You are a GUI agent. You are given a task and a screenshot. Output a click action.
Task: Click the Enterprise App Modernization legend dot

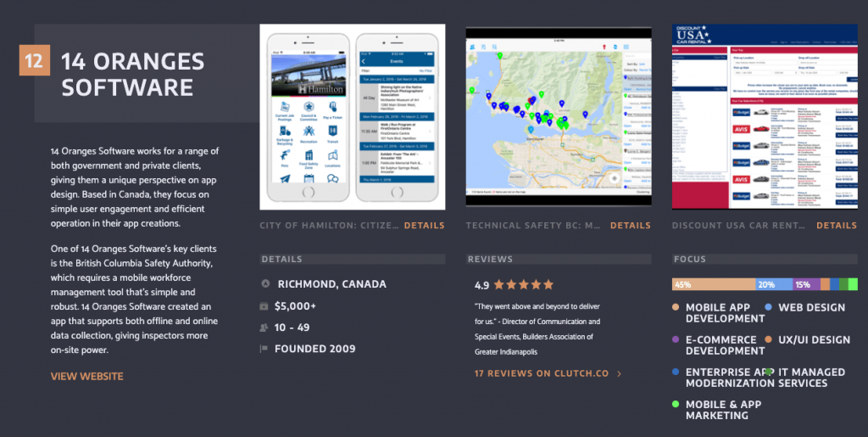click(x=676, y=373)
